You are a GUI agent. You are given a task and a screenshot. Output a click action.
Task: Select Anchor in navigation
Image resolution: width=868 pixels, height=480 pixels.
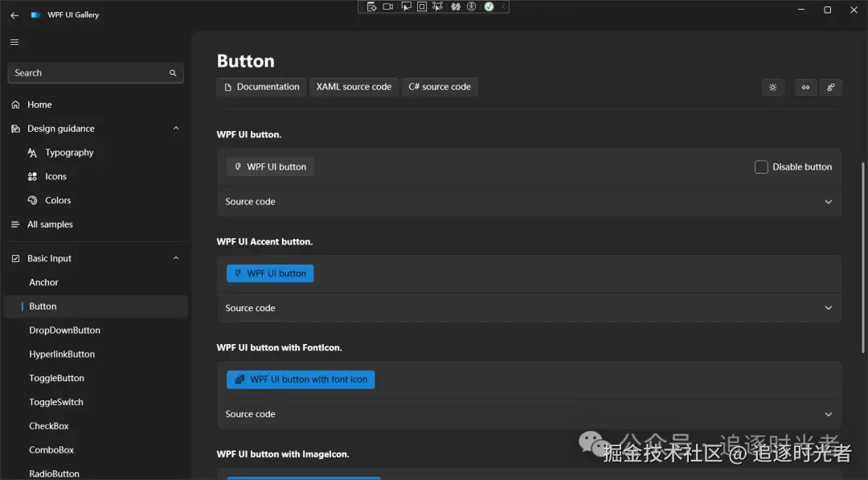96,282
